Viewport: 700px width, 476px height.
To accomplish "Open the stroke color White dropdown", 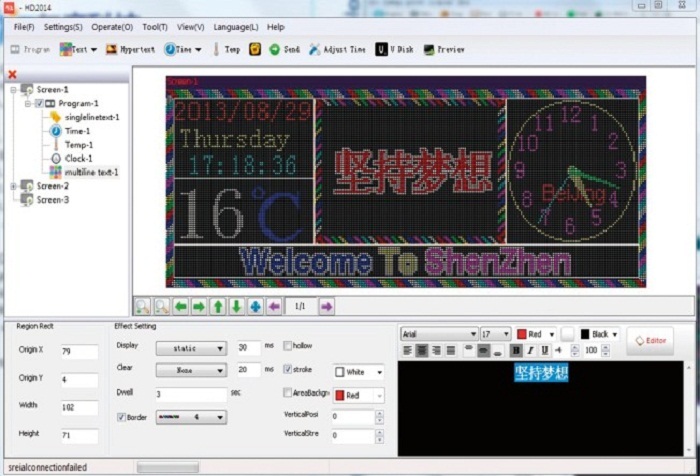I will tap(358, 372).
